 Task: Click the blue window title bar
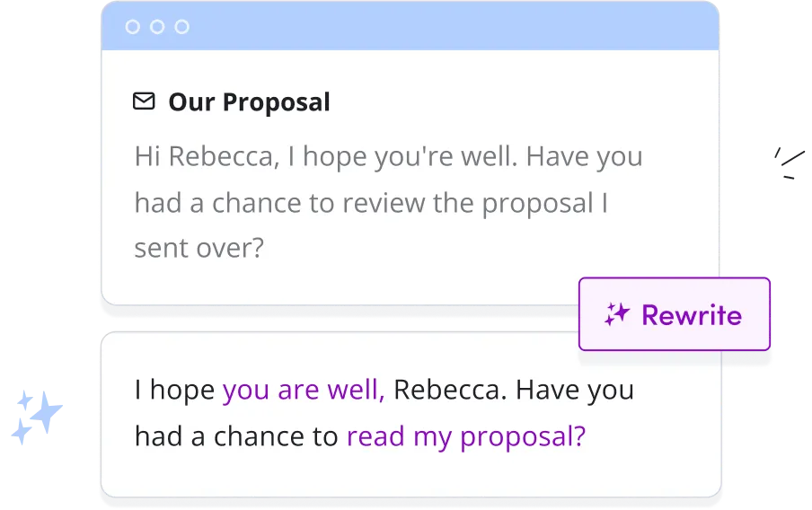click(x=410, y=26)
